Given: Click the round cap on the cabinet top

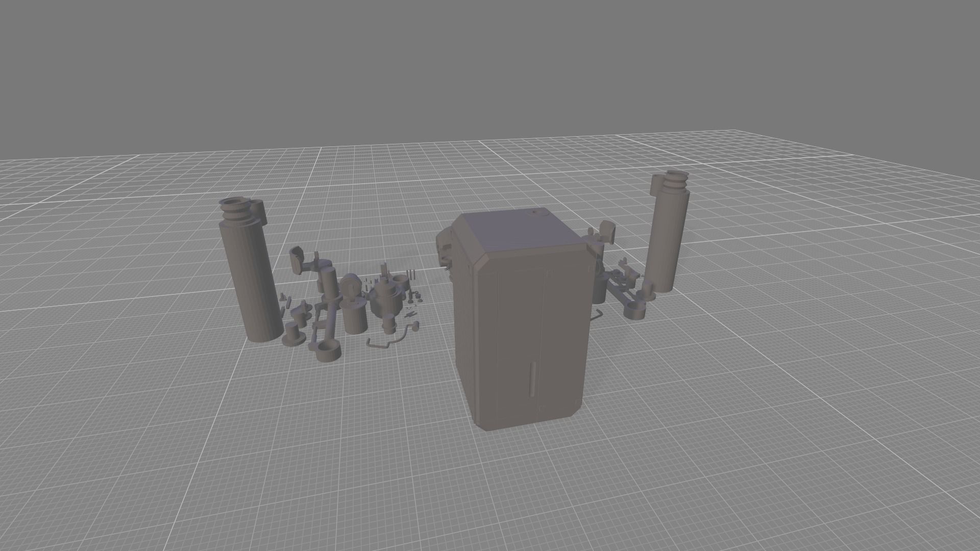Looking at the screenshot, I should tap(538, 212).
